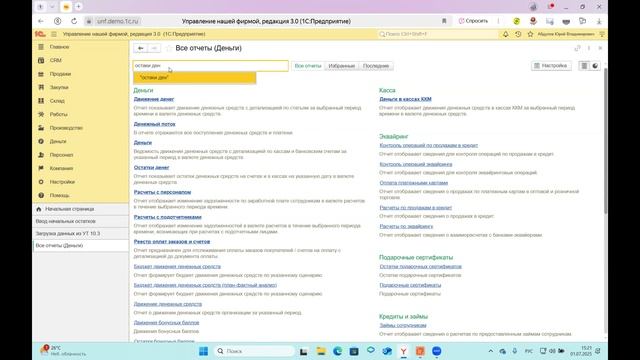Open Расчеты с персоналом report
The height and width of the screenshot is (360, 640).
162,192
